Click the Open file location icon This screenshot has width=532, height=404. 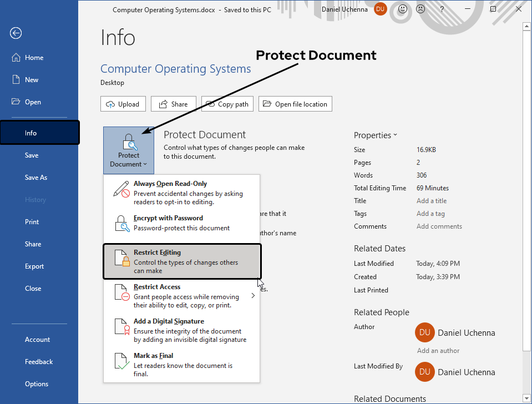tap(268, 103)
